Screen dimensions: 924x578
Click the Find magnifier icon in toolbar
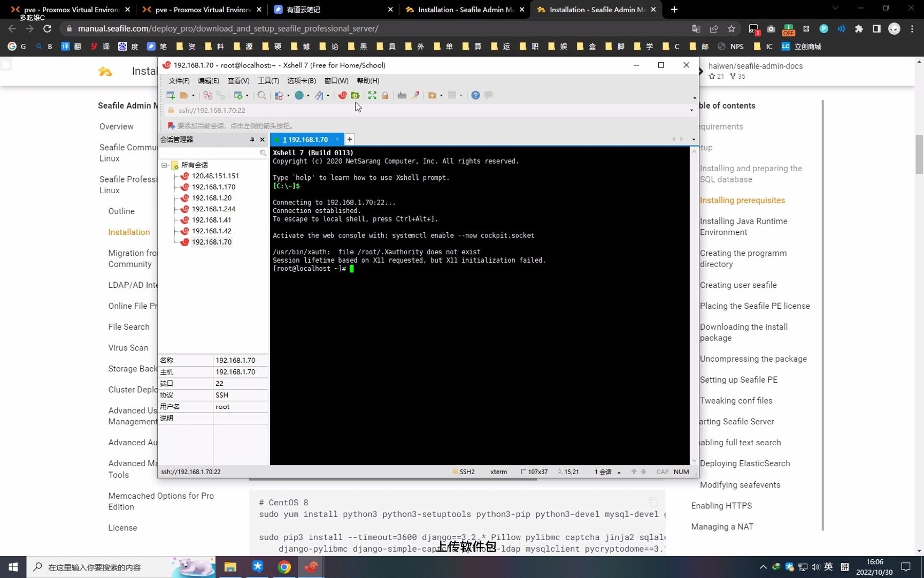click(x=261, y=95)
